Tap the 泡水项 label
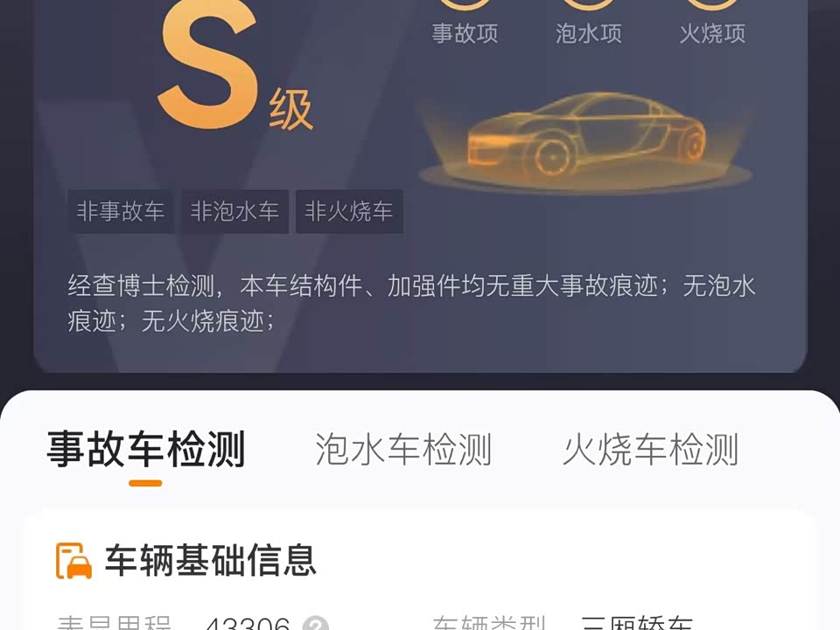The image size is (840, 630). (x=589, y=33)
